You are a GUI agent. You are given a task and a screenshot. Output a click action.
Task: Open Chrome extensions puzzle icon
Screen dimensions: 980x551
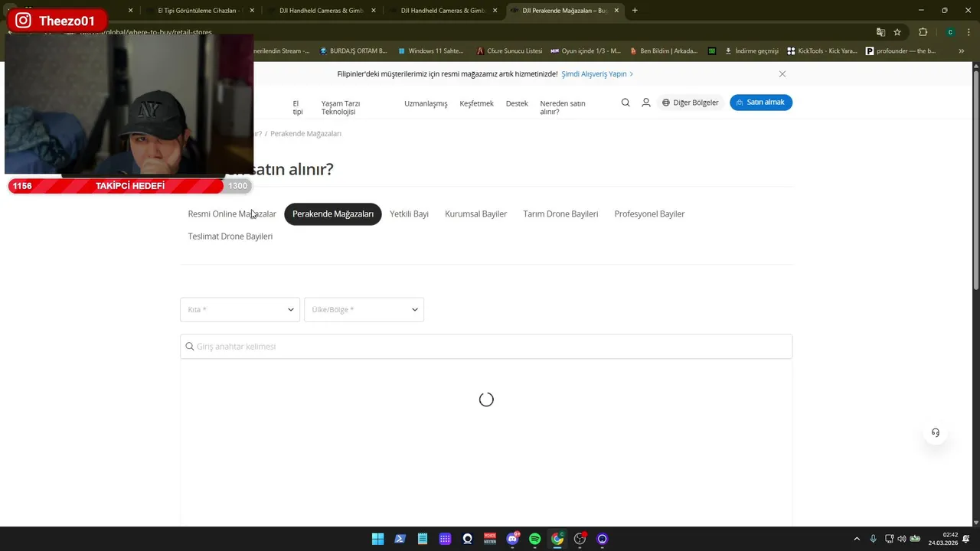coord(923,32)
